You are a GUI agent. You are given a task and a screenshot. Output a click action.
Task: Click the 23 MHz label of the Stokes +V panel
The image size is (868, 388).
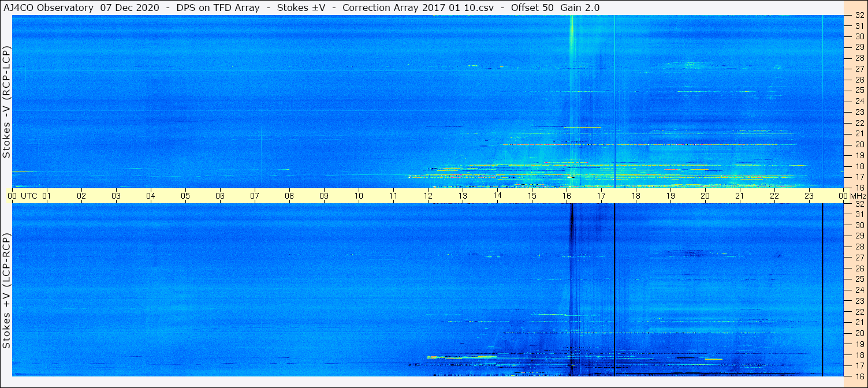click(859, 301)
